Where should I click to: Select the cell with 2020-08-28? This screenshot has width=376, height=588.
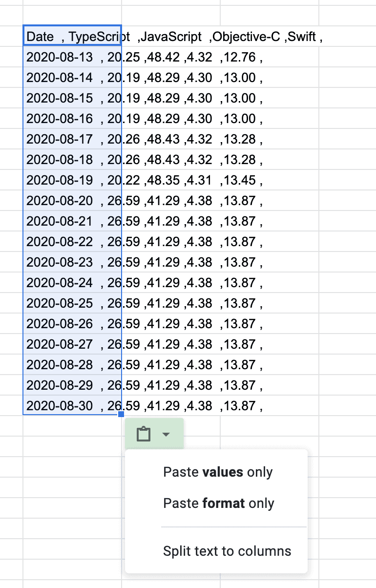72,365
